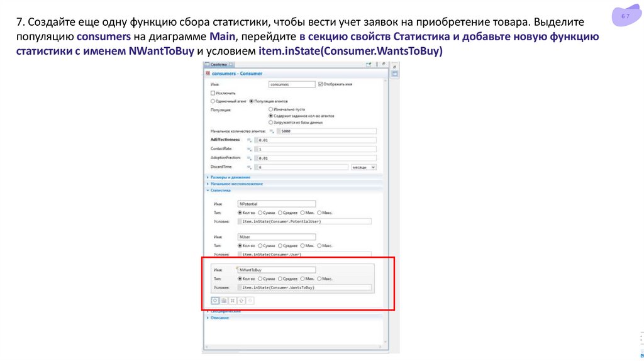Click the Consumer.User condition field
Screen dimensions: 644x361
(x=304, y=254)
